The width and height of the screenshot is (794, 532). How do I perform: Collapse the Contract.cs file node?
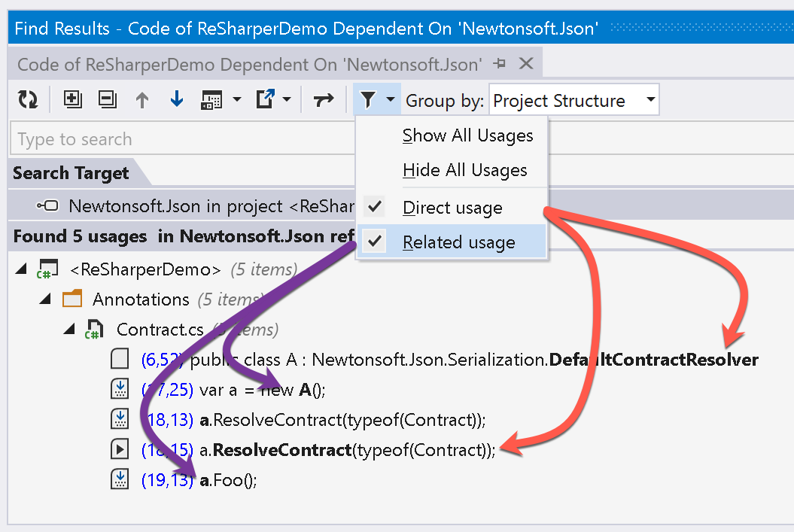tap(69, 330)
